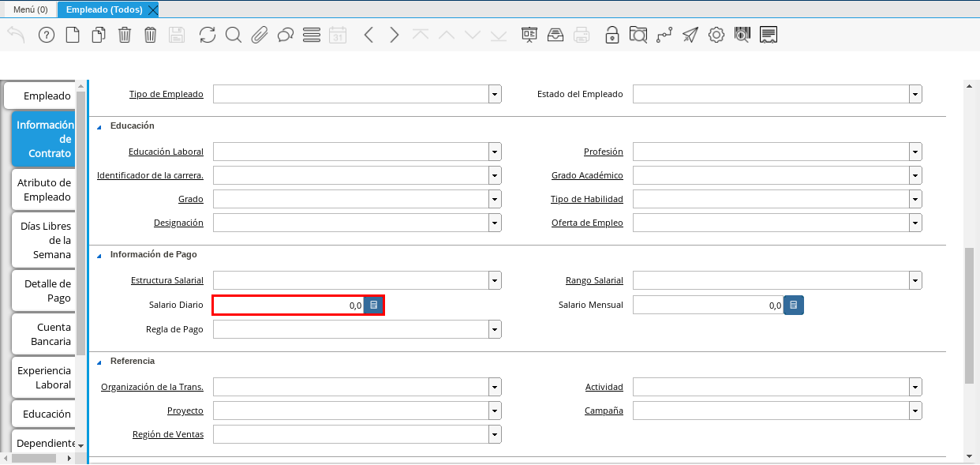Create a new record with the blank page icon
Viewport: 980px width, 465px height.
[73, 35]
